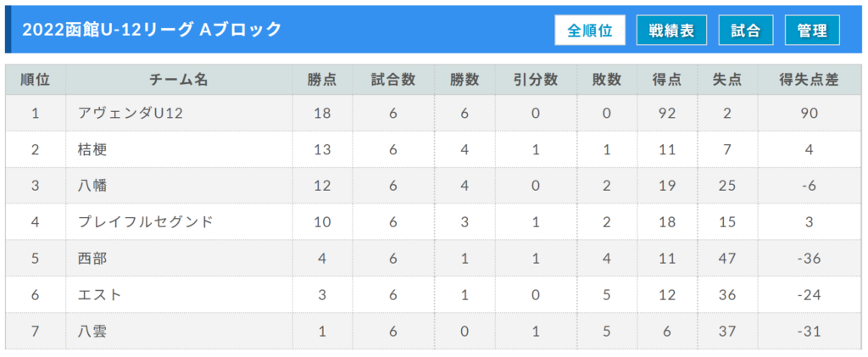Select the エスト team name
868x357 pixels.
click(100, 295)
